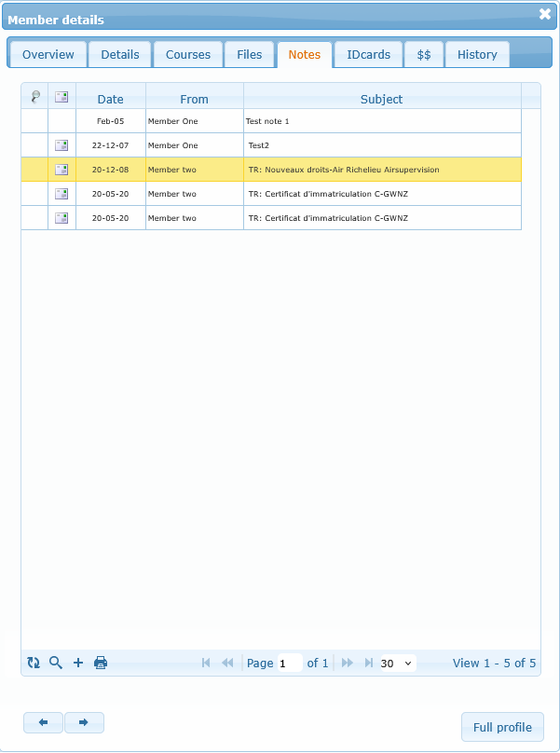Image resolution: width=560 pixels, height=753 pixels.
Task: Add a new note with plus icon
Action: (78, 663)
